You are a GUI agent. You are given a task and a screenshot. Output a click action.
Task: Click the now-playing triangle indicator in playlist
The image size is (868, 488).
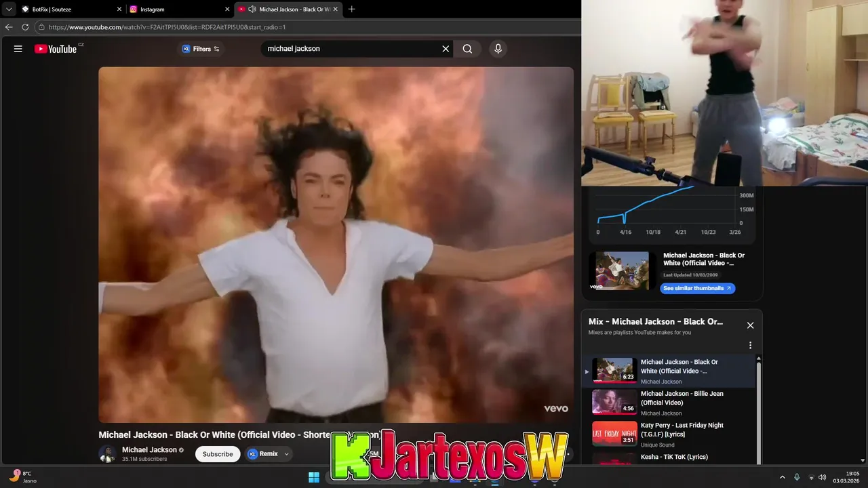point(587,371)
